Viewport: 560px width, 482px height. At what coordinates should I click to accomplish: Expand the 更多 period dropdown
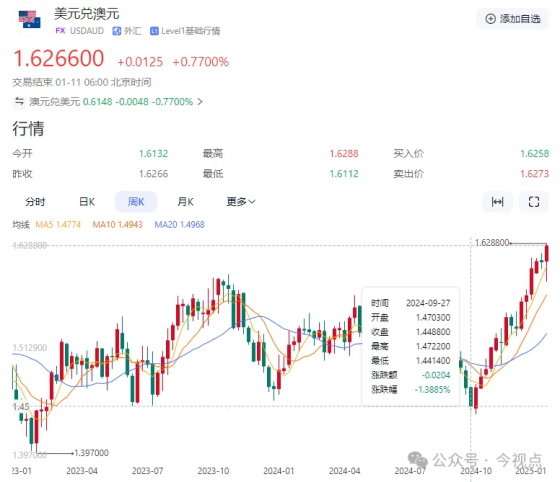point(241,202)
